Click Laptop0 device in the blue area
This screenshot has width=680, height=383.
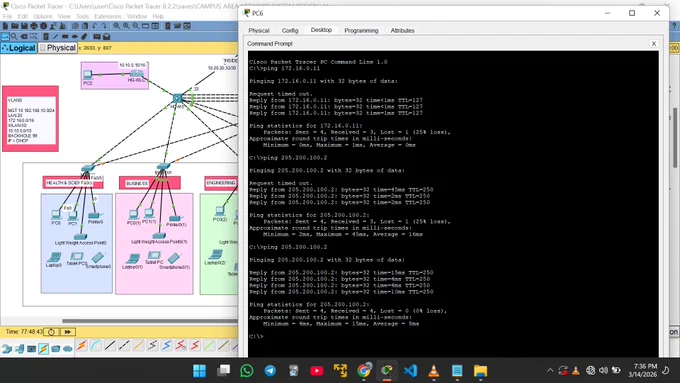coord(54,257)
